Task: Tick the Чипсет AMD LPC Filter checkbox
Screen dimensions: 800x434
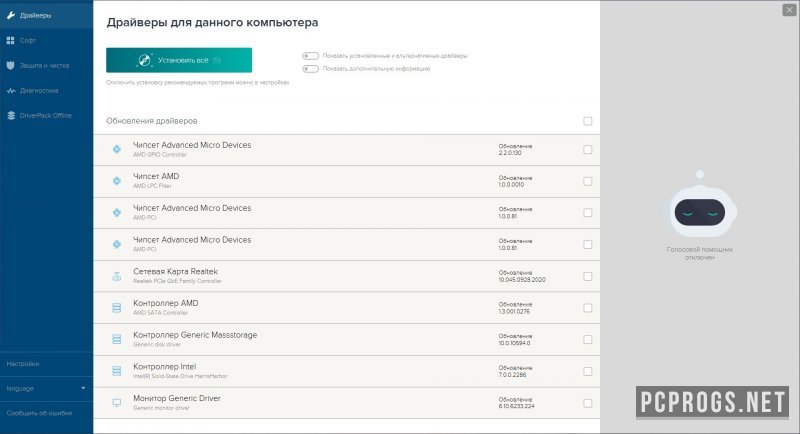Action: click(x=588, y=181)
